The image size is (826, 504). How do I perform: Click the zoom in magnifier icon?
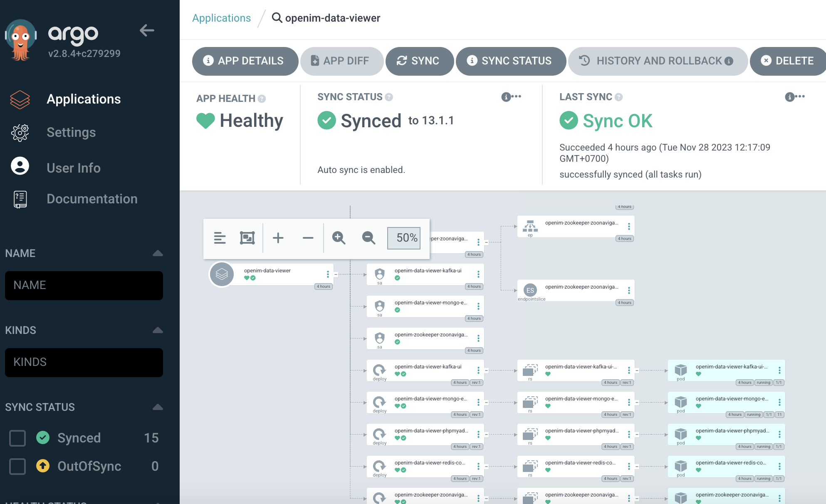pos(339,238)
